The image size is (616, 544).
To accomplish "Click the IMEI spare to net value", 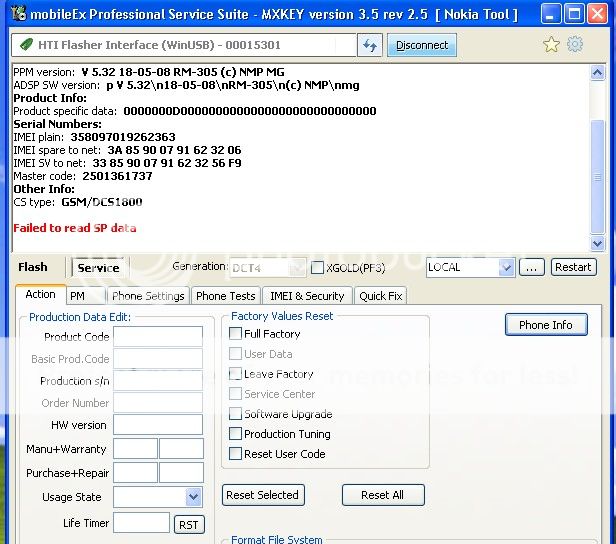I will 174,150.
